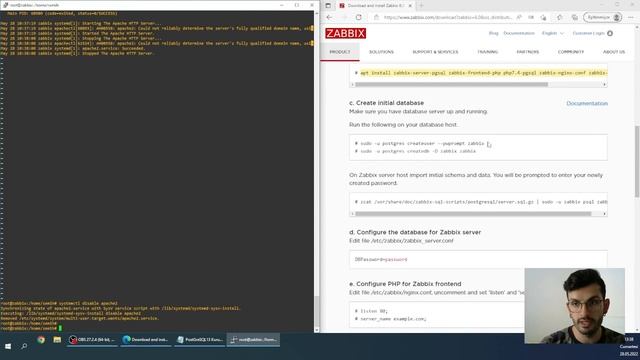This screenshot has height=360, width=640.
Task: Switch to the OBS taskbar window
Action: tap(92, 340)
